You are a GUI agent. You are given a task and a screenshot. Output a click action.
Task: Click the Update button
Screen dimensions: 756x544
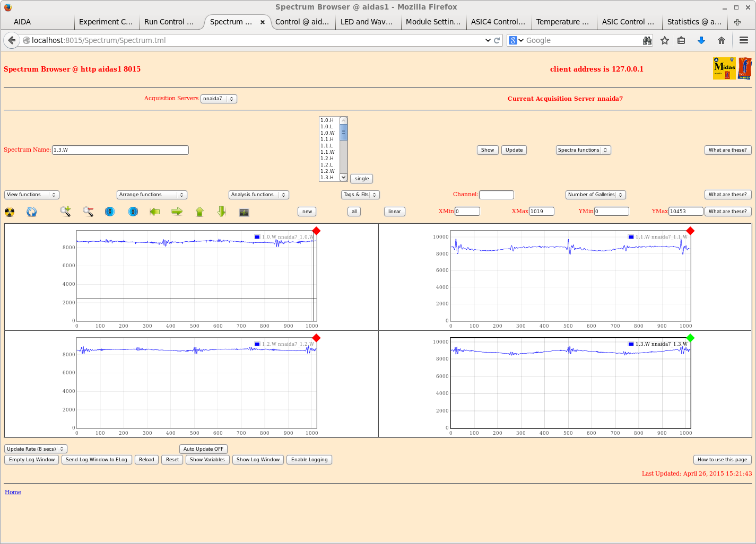[514, 150]
